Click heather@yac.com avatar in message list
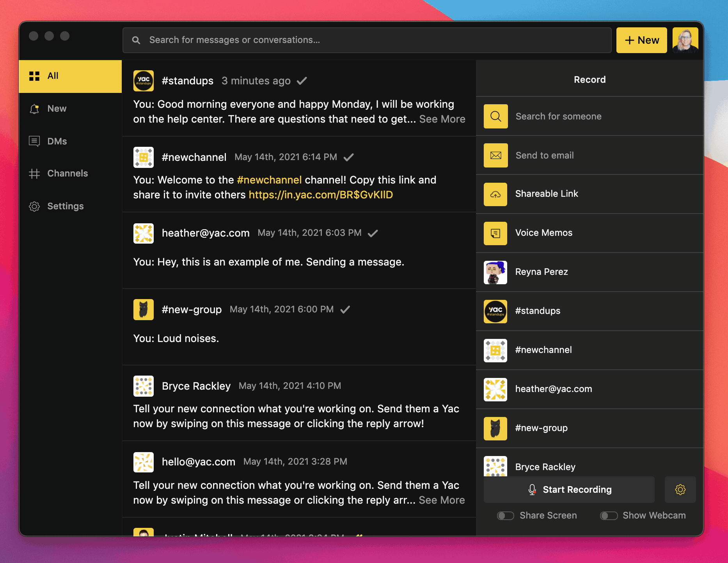728x563 pixels. (144, 233)
